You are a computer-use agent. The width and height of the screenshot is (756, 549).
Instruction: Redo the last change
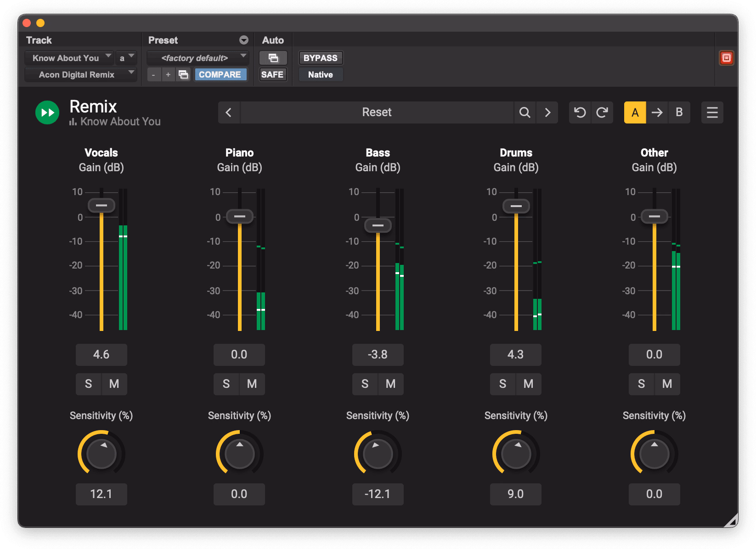click(602, 112)
